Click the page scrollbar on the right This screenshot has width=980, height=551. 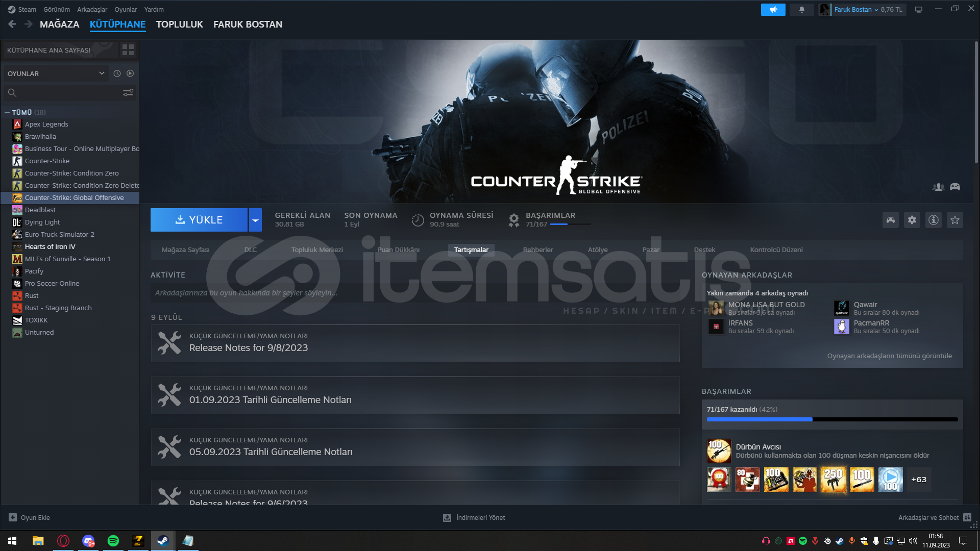point(976,102)
